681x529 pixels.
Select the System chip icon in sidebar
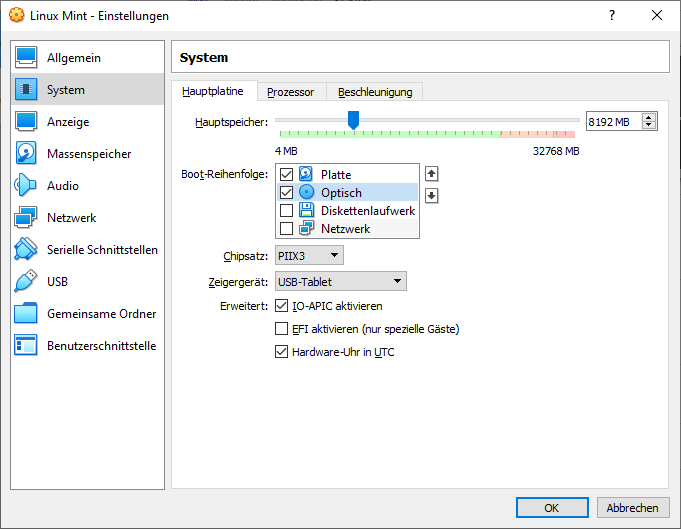point(26,89)
